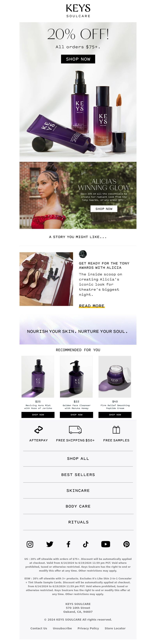The height and width of the screenshot is (644, 156).
Task: Click the Unsubscribe footer link
Action: (62, 628)
